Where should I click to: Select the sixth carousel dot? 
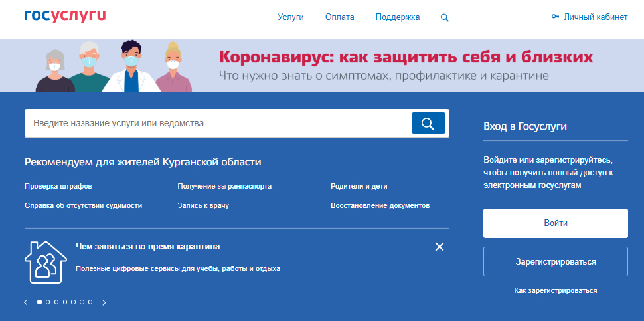pyautogui.click(x=82, y=302)
